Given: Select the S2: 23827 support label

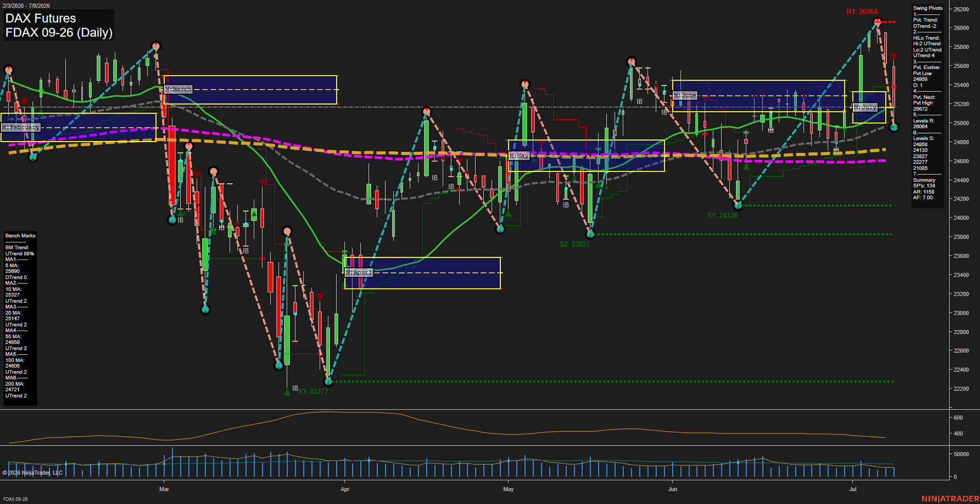Looking at the screenshot, I should (x=574, y=244).
